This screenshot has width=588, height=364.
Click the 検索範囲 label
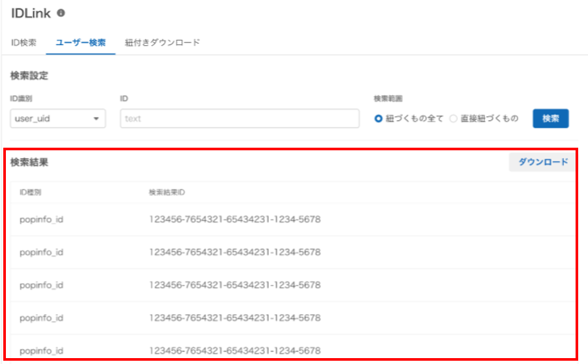point(388,99)
